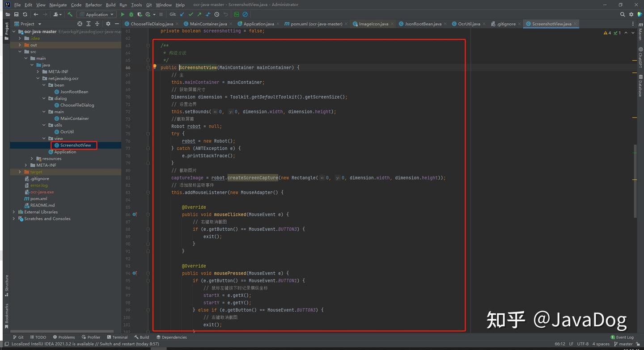This screenshot has width=644, height=350.
Task: Click the Event Log button
Action: pos(623,337)
